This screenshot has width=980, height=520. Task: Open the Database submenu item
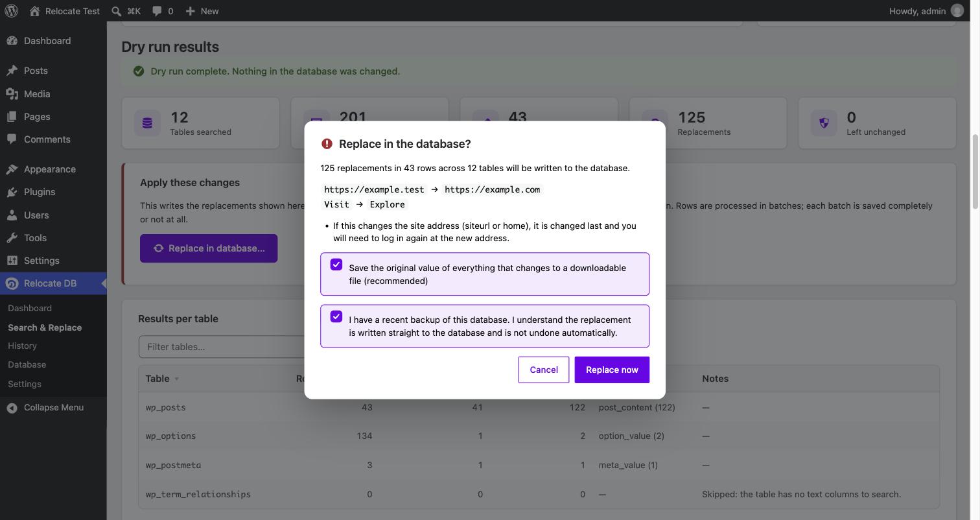27,364
